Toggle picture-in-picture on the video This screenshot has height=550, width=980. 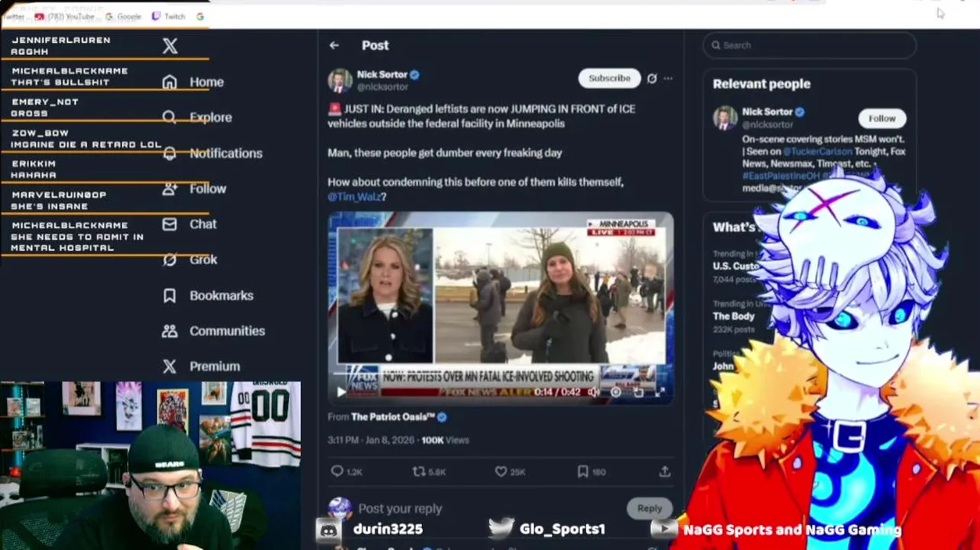click(x=638, y=392)
